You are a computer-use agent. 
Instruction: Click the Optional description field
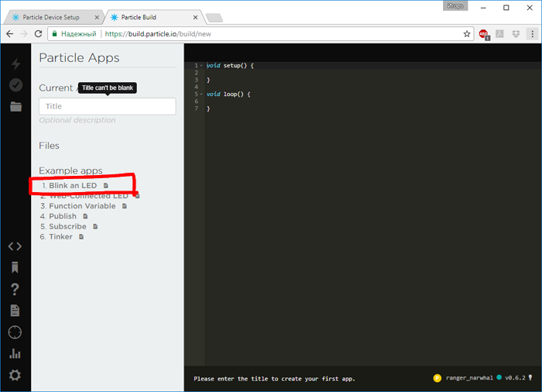[x=77, y=120]
